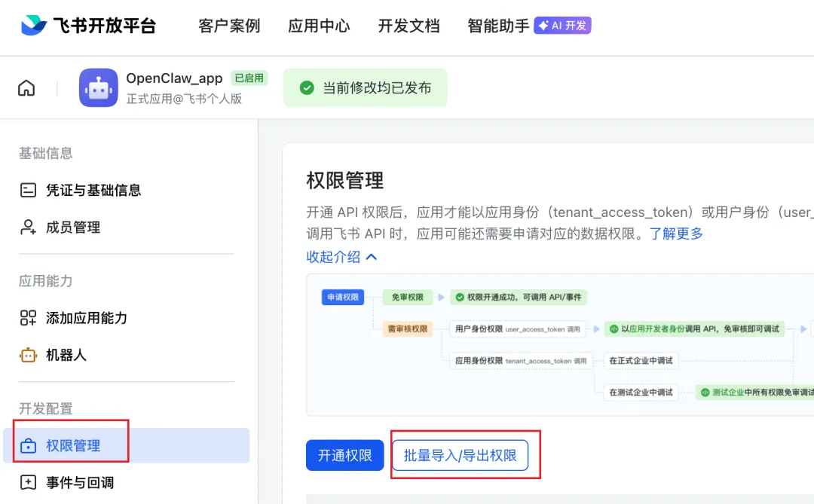
Task: Click 开发配置 section header
Action: click(46, 408)
